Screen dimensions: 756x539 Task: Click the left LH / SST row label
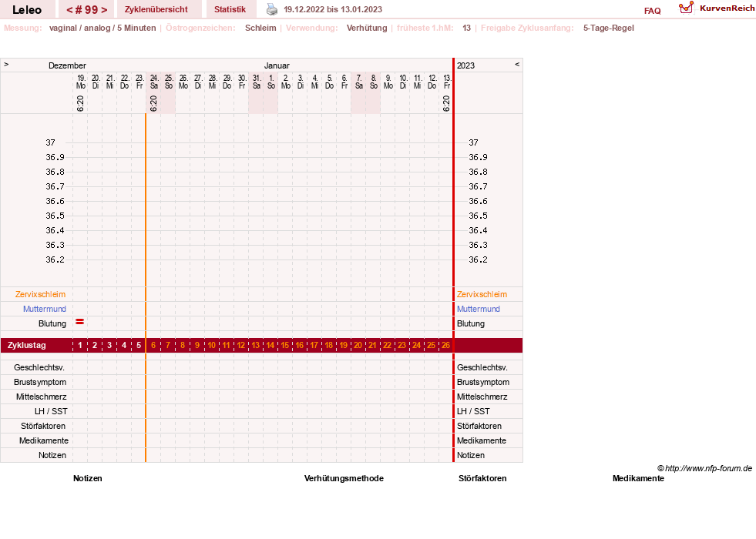click(51, 411)
